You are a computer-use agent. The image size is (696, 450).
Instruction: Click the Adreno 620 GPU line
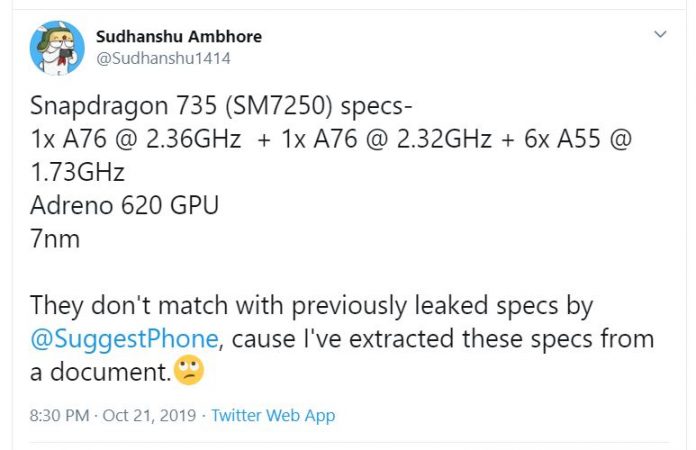tap(124, 206)
